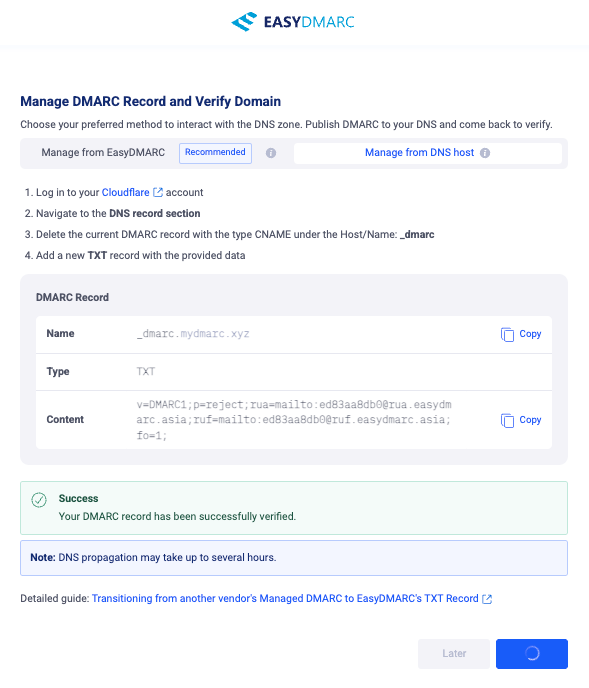Open info icon beside Recommended badge
Viewport: 589px width, 688px height.
point(271,153)
